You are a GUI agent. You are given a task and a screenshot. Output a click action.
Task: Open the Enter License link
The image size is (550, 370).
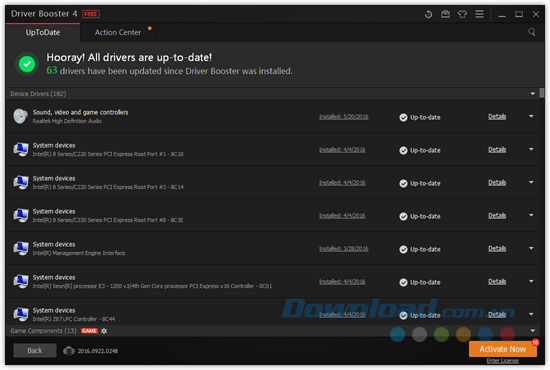(x=503, y=361)
